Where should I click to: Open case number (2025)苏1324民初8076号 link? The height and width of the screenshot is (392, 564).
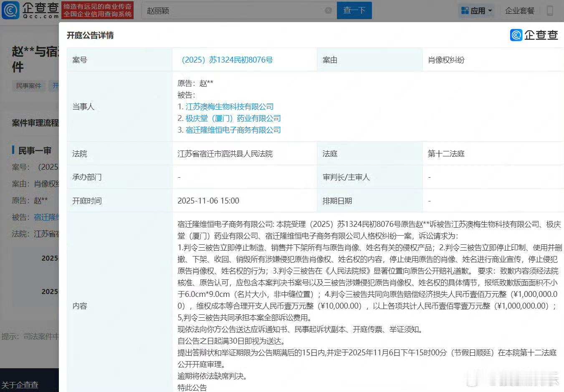tap(226, 60)
